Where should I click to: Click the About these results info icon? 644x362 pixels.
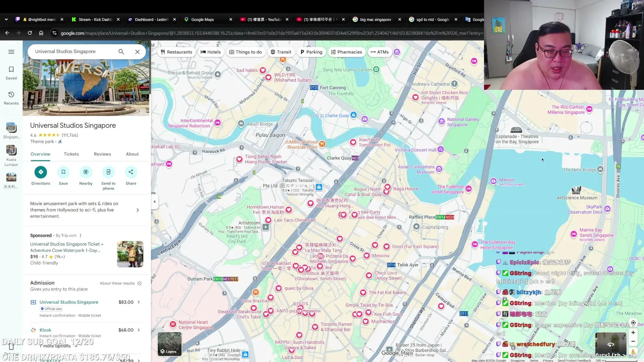point(139,283)
